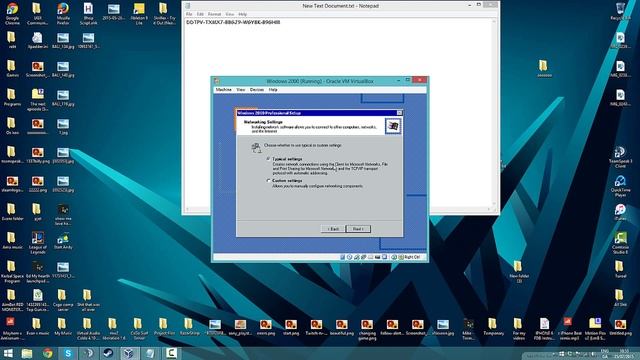Open the Notepad File menu
Screen dimensions: 640x360
[189, 14]
